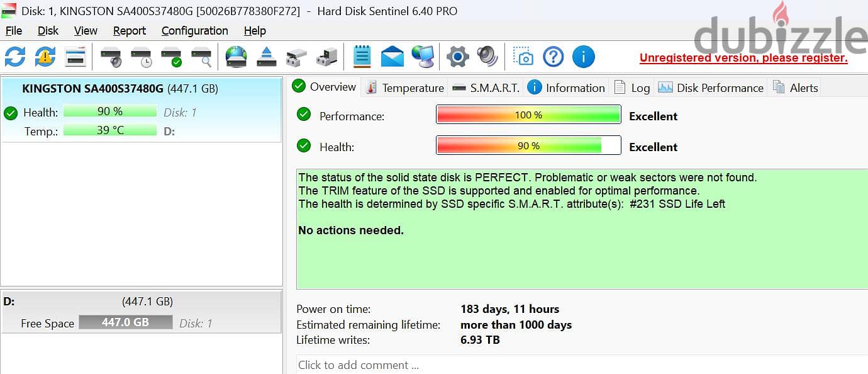Open the View menu
Image resolution: width=868 pixels, height=374 pixels.
tap(86, 30)
